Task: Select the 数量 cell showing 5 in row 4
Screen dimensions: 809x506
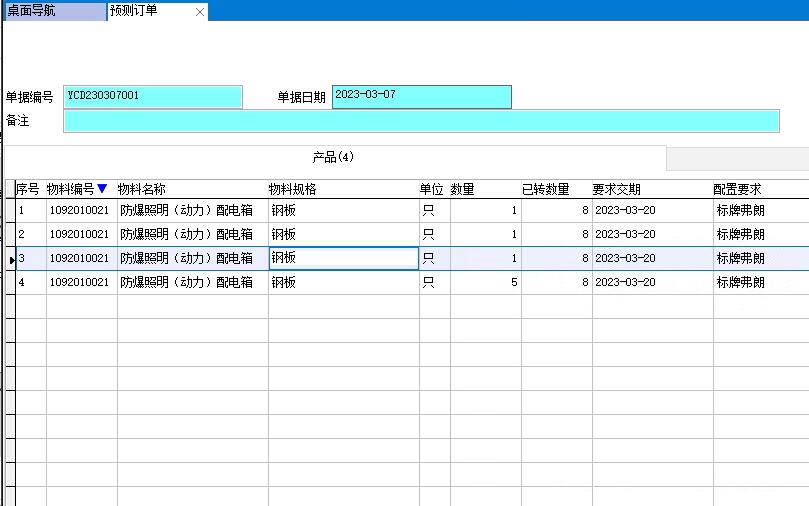Action: coord(485,282)
